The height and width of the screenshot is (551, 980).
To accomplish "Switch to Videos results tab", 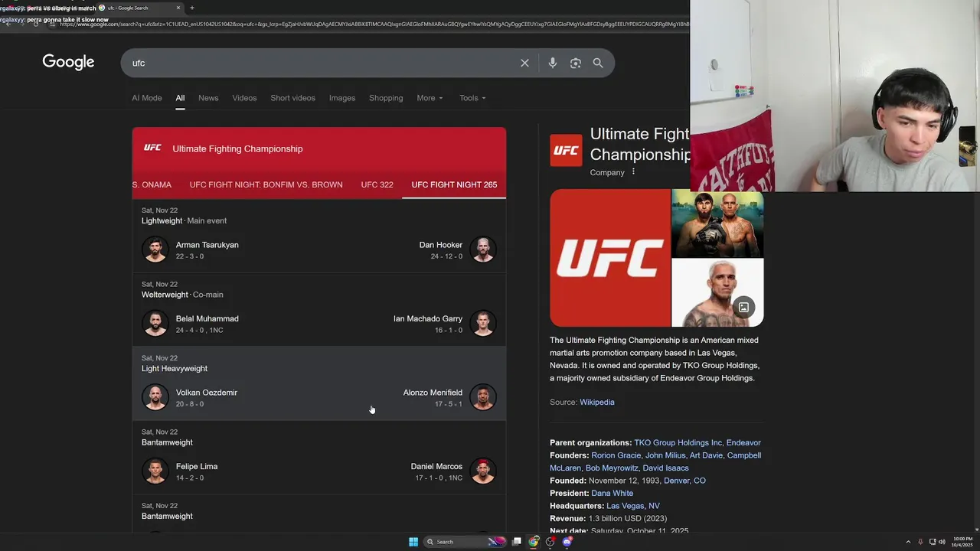I will pos(244,98).
